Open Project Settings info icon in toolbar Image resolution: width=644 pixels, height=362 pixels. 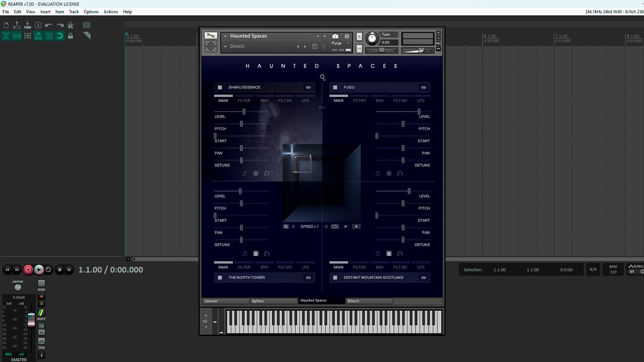coord(38,25)
